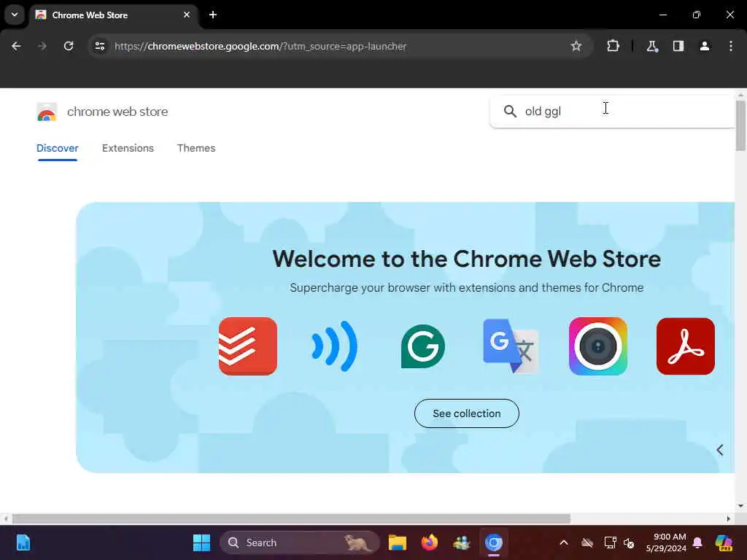Viewport: 747px width, 560px height.
Task: Switch to the Extensions tab
Action: pos(128,148)
